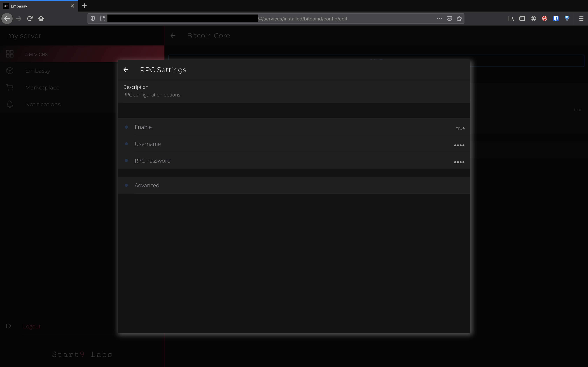
Task: Open a new browser tab
Action: (x=84, y=6)
